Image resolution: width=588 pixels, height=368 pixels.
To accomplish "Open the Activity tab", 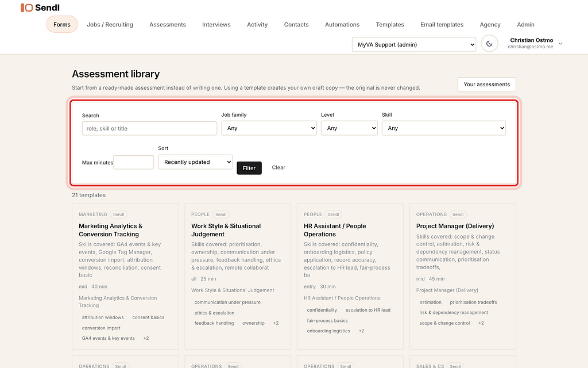I will click(x=257, y=24).
